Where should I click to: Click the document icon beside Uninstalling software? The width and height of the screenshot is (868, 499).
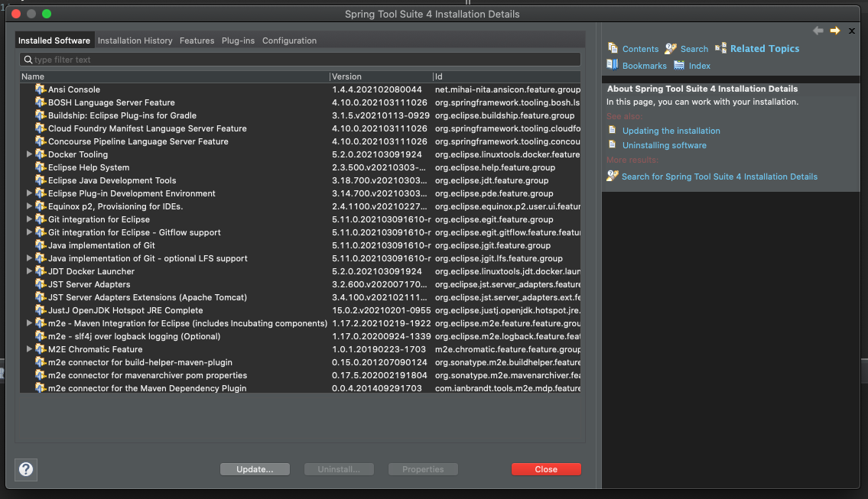coord(613,144)
